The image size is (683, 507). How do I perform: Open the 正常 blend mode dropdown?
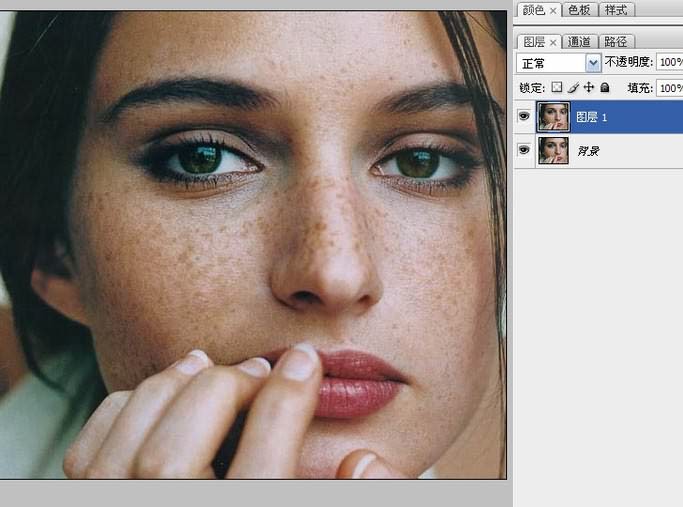[x=559, y=63]
